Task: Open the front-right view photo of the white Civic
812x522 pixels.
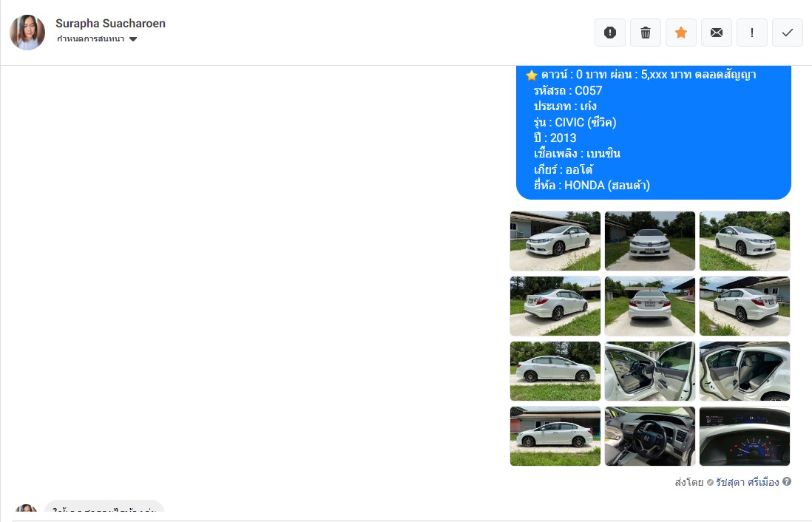Action: 745,241
